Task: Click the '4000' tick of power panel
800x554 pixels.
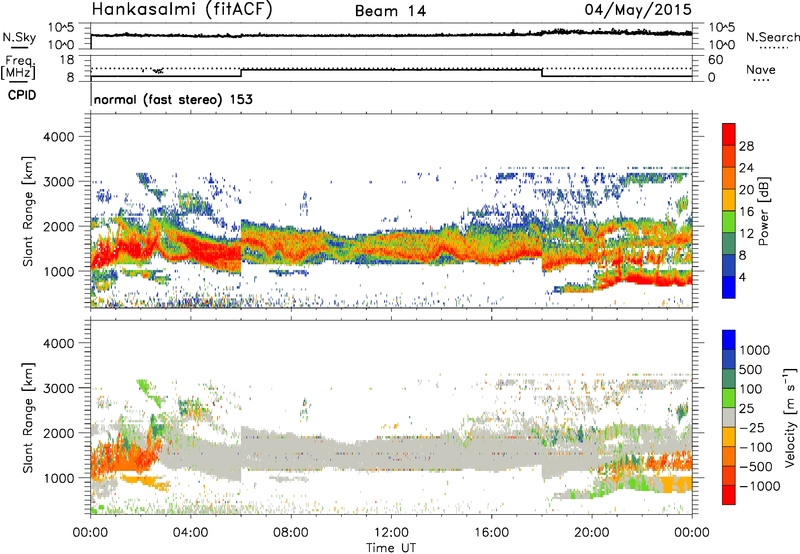Action: pyautogui.click(x=58, y=137)
